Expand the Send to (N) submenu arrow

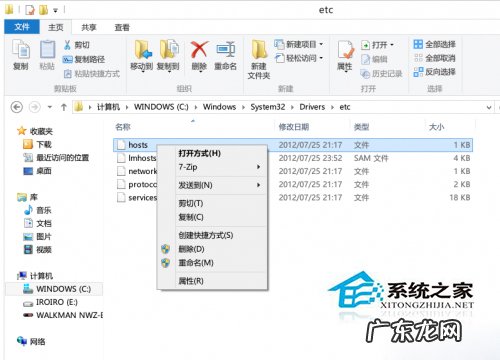[x=258, y=185]
